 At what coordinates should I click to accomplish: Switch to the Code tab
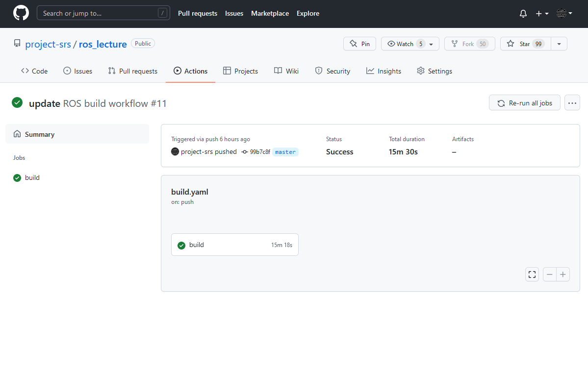(x=34, y=71)
